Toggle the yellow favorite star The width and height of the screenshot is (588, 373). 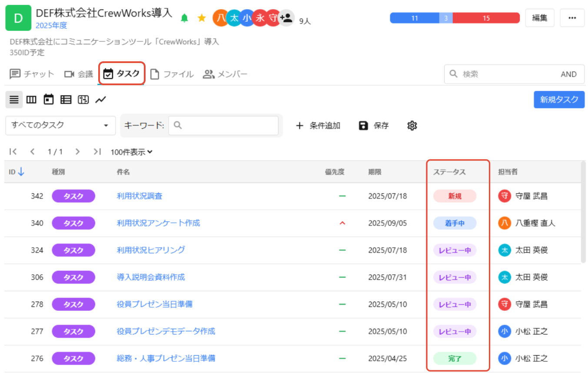pyautogui.click(x=202, y=18)
